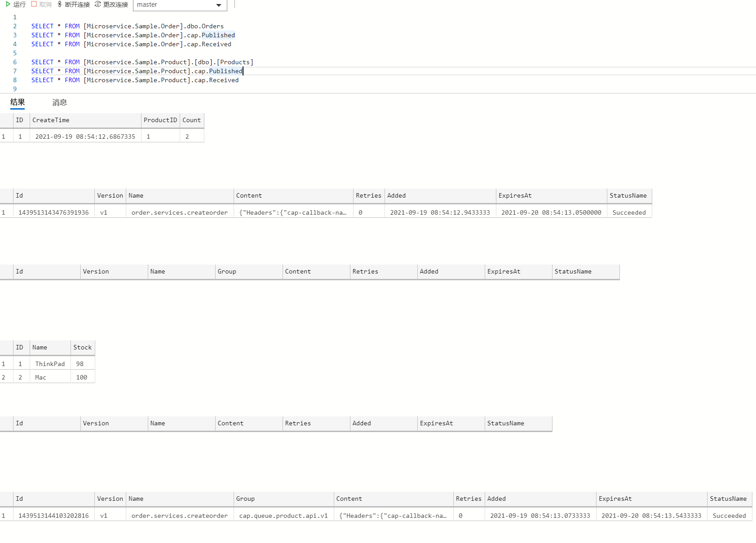Click the green Run (运行) query icon

[x=8, y=4]
